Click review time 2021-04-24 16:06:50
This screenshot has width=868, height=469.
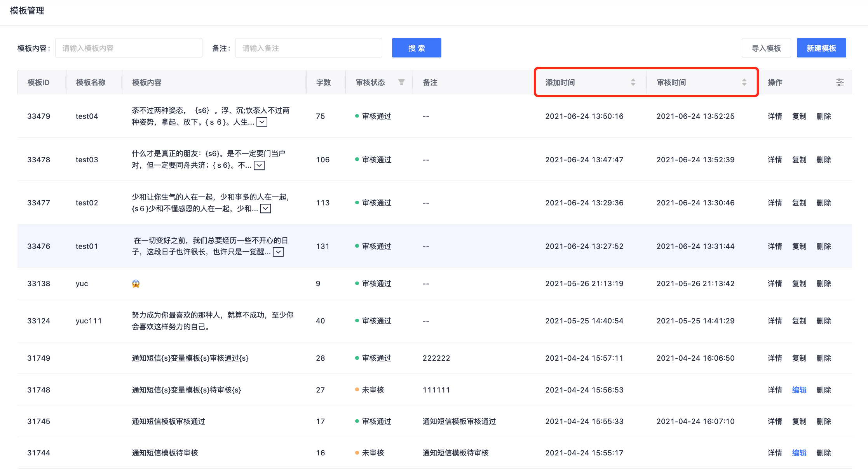pos(695,358)
